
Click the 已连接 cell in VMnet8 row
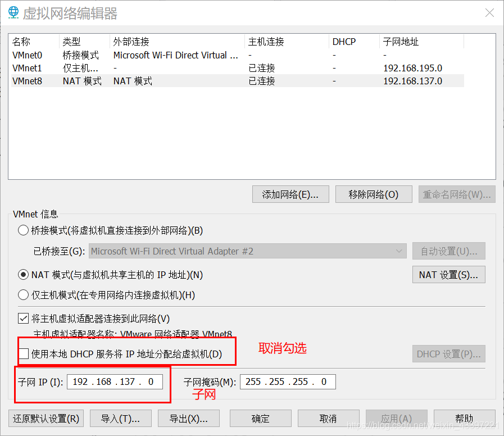point(262,81)
